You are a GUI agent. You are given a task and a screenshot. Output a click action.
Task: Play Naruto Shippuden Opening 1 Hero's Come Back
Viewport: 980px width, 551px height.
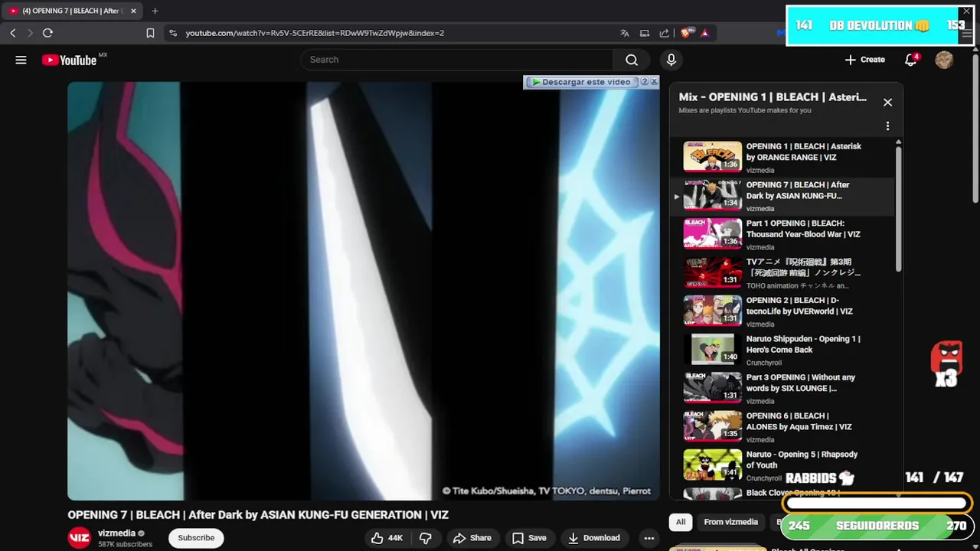coord(783,350)
